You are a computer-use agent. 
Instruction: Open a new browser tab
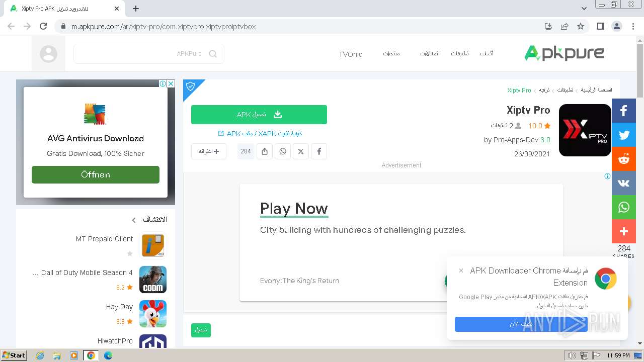tap(136, 9)
